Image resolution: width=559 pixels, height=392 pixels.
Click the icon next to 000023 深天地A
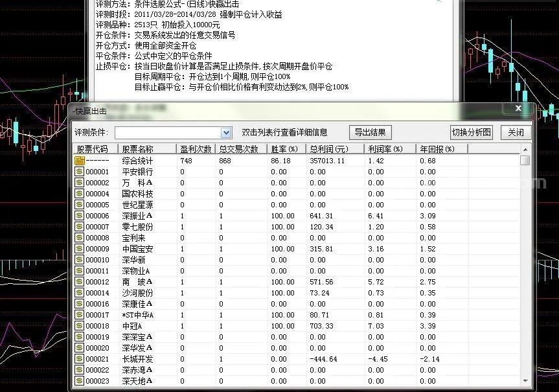(80, 381)
